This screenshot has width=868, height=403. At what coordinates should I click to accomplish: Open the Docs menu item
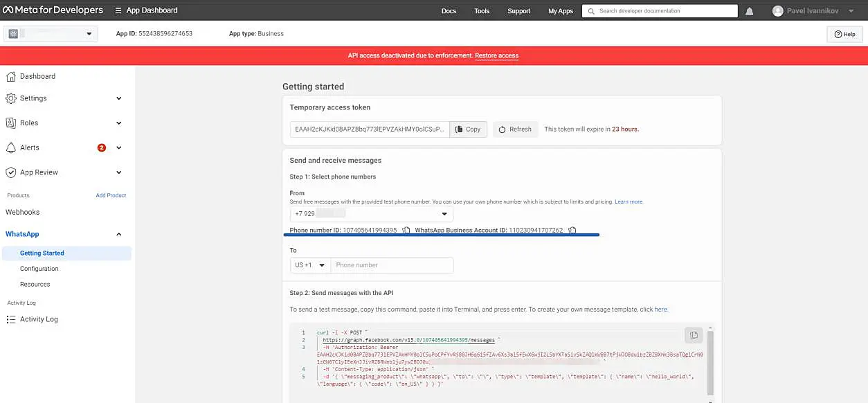(449, 11)
